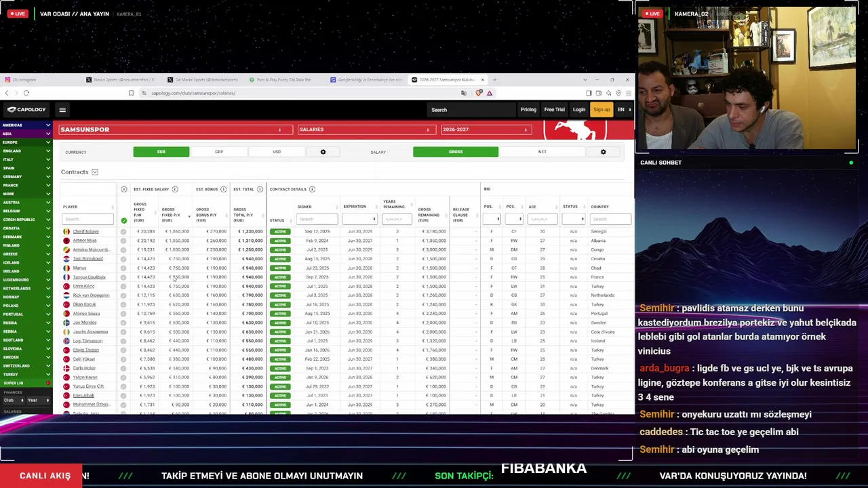
Task: Open the Pricing page
Action: [528, 110]
